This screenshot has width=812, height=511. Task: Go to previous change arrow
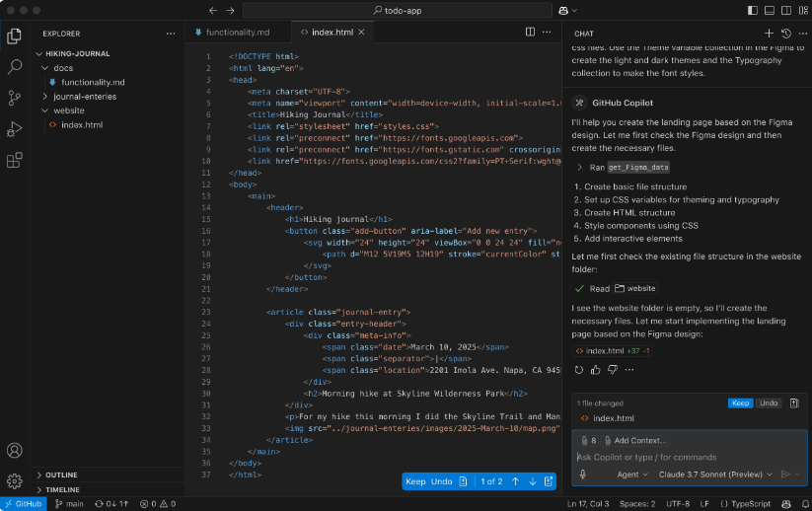[x=515, y=481]
